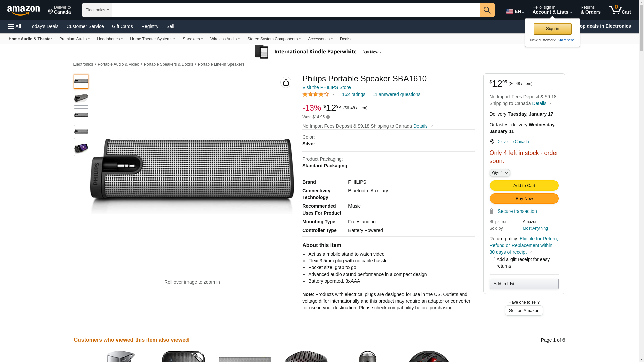Click the info icon beside Was price

pos(328,117)
